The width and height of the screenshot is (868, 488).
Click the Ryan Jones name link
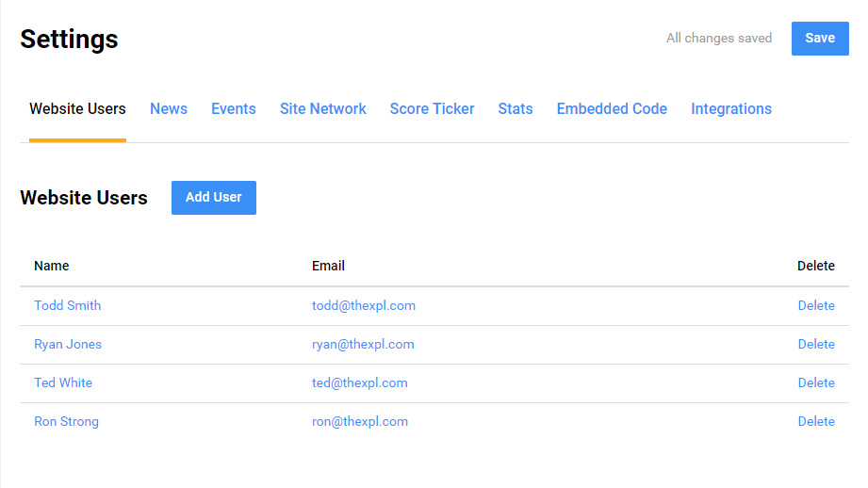click(x=68, y=345)
